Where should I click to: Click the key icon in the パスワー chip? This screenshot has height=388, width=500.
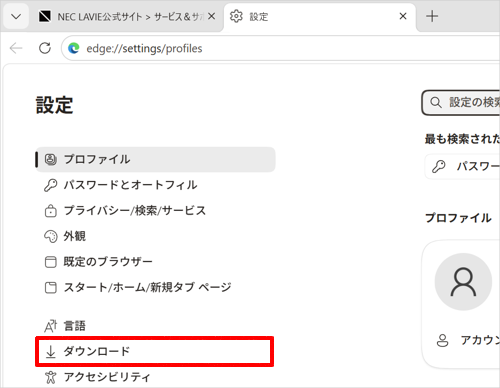(x=438, y=166)
